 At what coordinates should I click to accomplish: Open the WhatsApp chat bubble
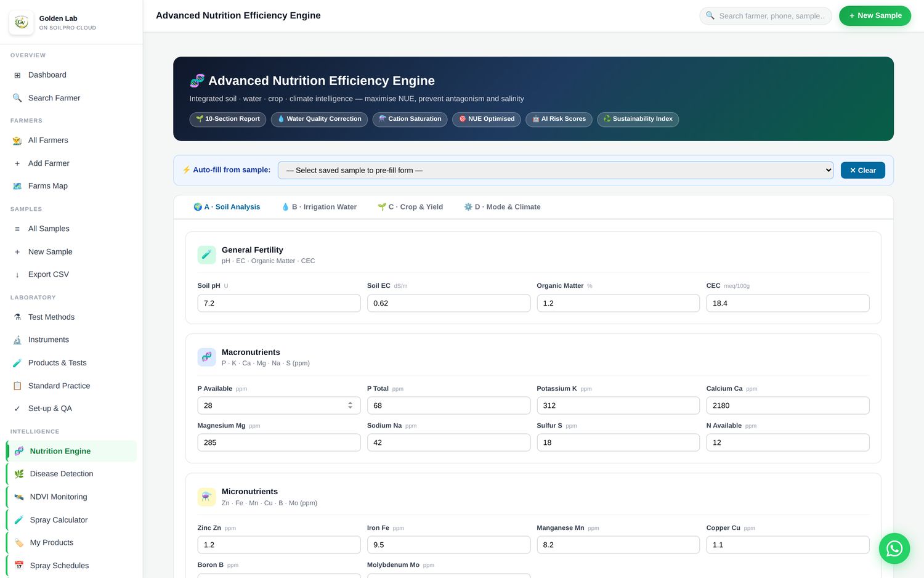(x=894, y=548)
